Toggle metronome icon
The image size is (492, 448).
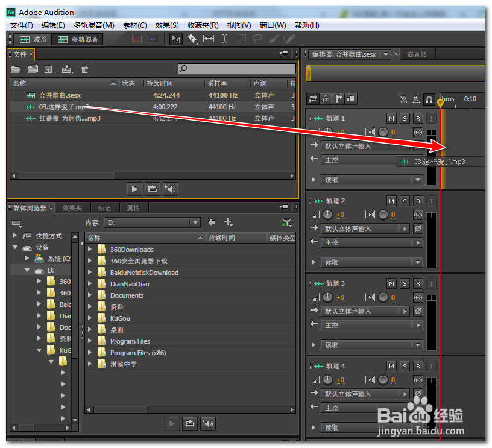[403, 99]
